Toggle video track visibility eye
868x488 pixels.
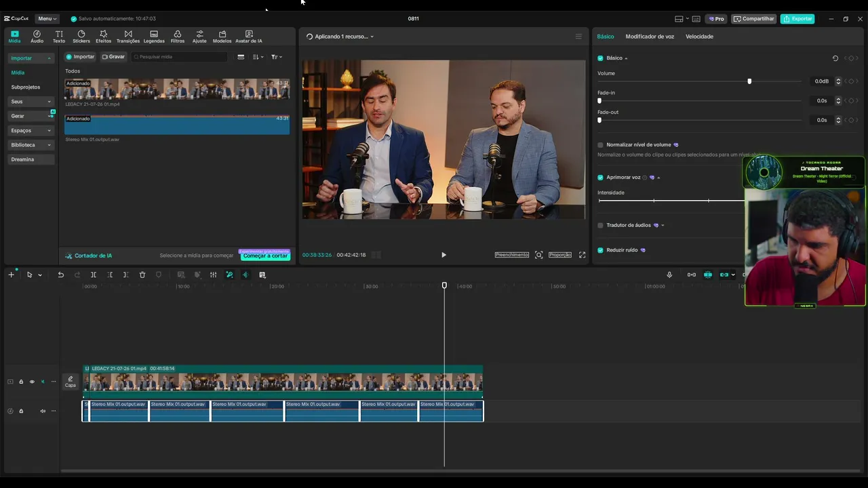point(32,382)
